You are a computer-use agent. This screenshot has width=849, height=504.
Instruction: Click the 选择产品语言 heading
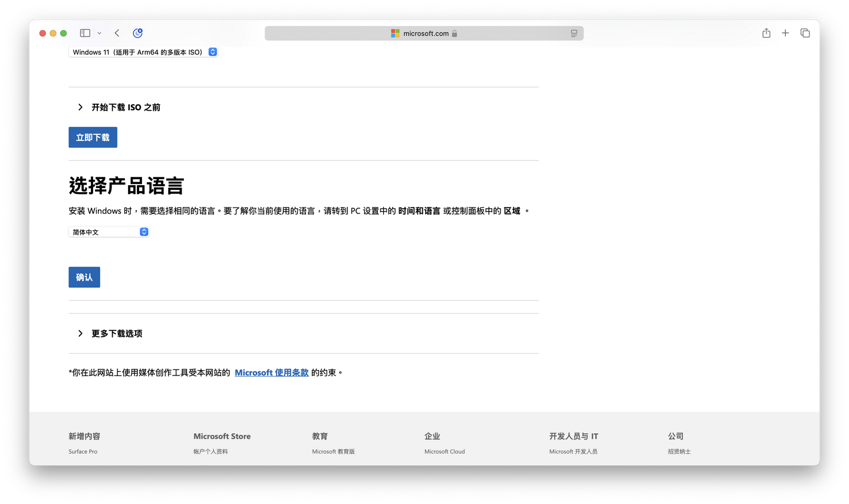126,186
